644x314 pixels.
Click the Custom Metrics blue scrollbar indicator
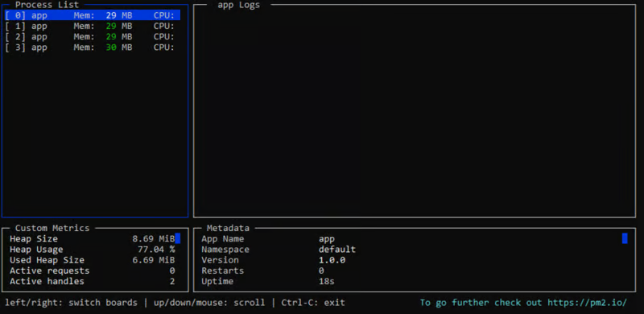[x=178, y=238]
